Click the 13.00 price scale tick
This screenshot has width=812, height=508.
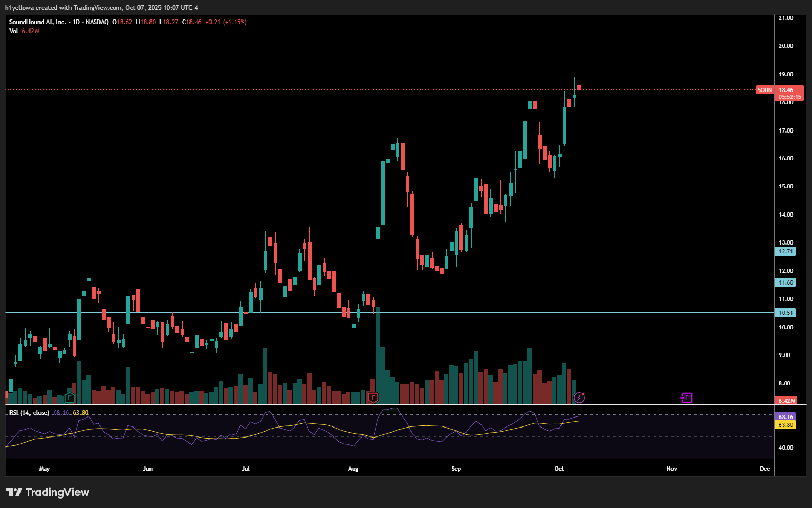[x=786, y=242]
